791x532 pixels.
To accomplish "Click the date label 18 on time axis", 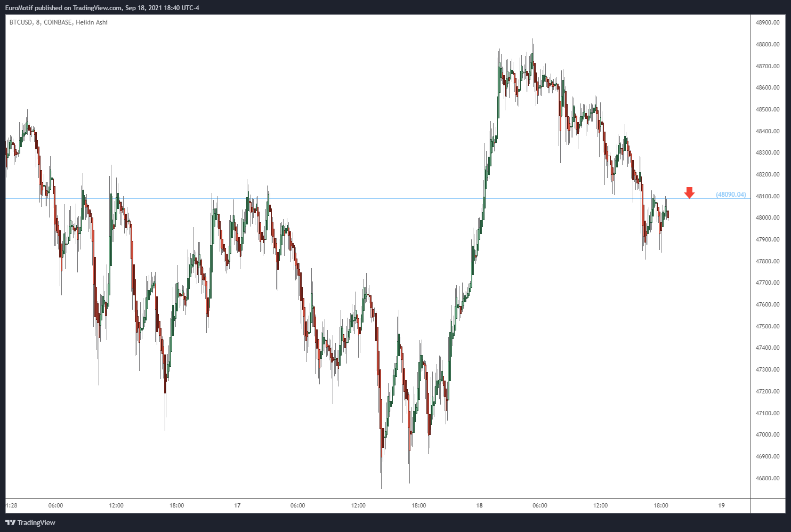I will pos(479,505).
